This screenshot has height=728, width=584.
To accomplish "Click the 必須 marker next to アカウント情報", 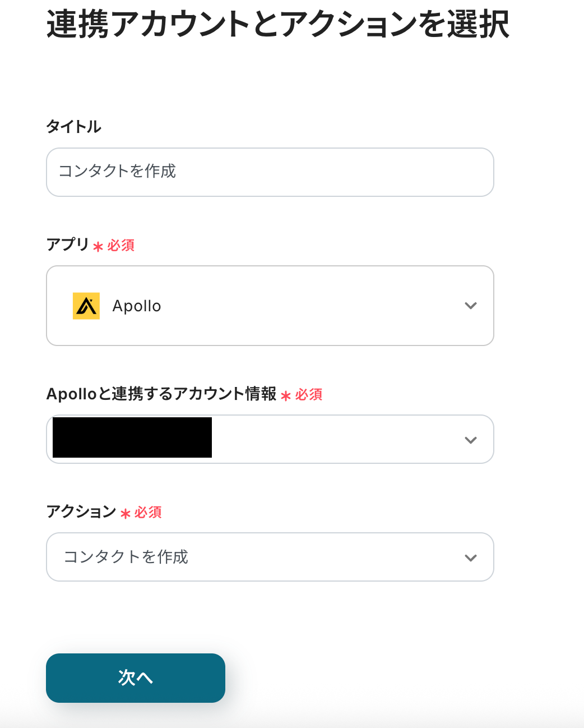I will click(309, 394).
